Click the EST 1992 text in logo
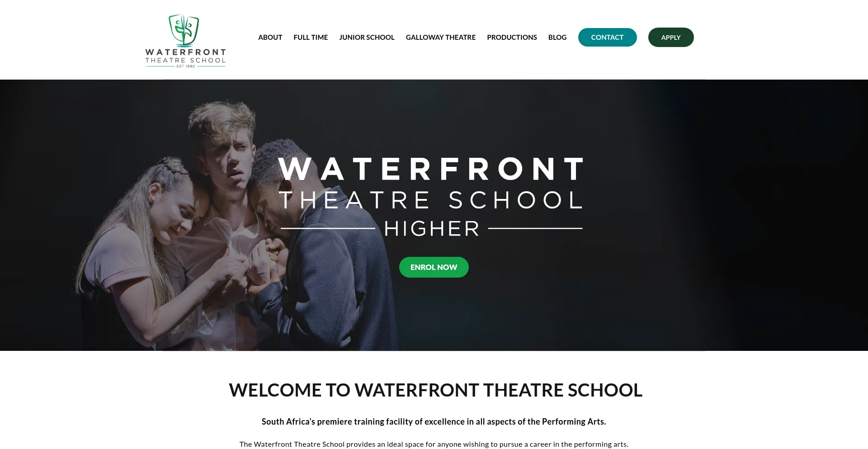Viewport: 868px width, 449px height. 185,66
